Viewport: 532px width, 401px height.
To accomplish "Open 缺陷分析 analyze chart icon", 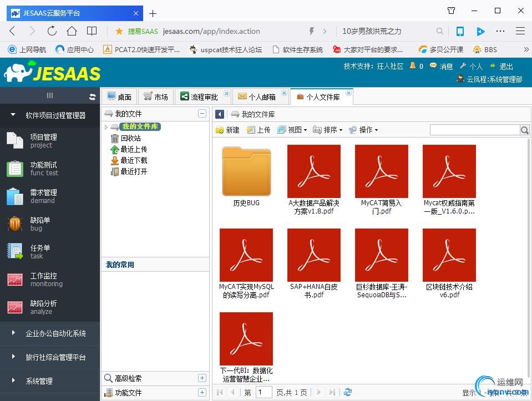I will pos(15,307).
